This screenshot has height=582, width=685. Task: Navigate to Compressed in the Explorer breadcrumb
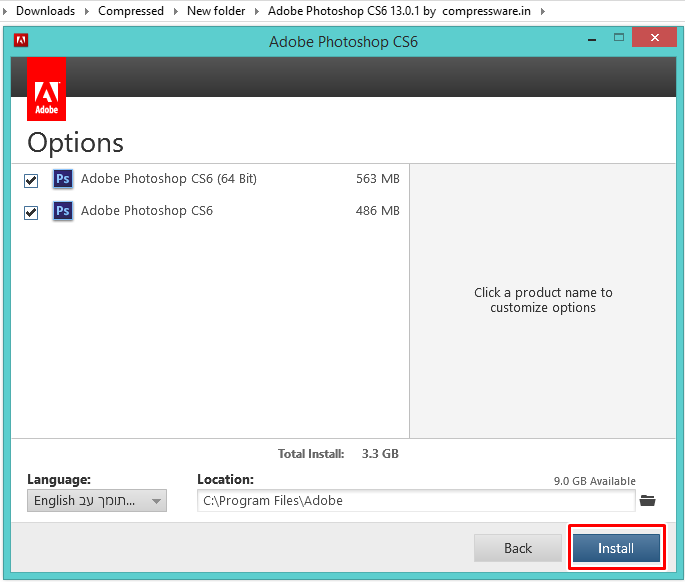(x=131, y=10)
